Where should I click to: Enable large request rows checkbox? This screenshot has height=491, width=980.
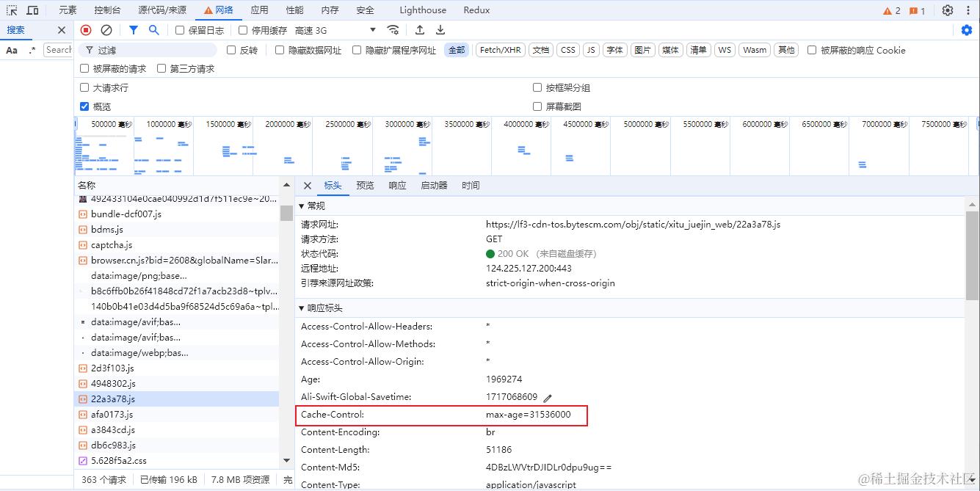84,87
